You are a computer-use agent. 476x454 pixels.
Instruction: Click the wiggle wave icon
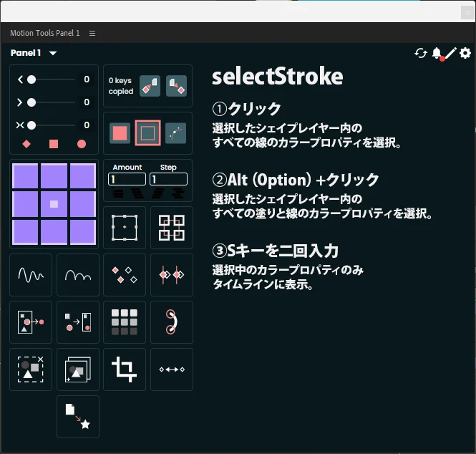[x=31, y=275]
